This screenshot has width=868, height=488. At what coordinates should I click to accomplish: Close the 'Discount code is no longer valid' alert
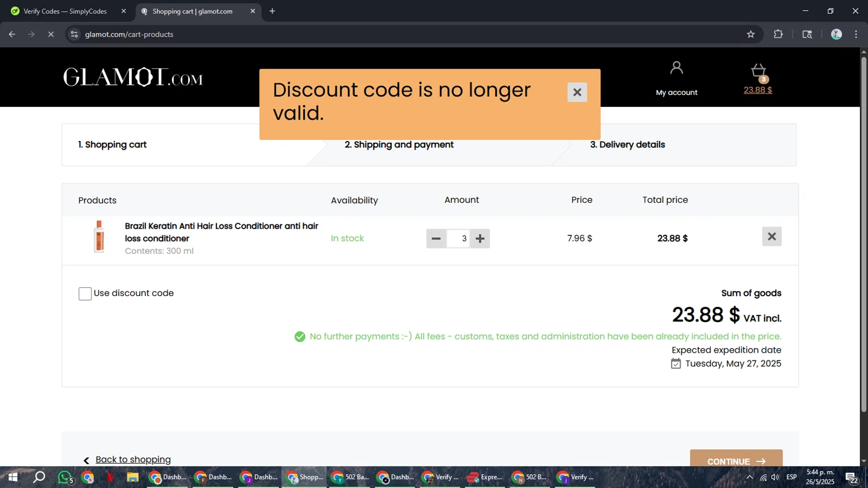[x=577, y=92]
